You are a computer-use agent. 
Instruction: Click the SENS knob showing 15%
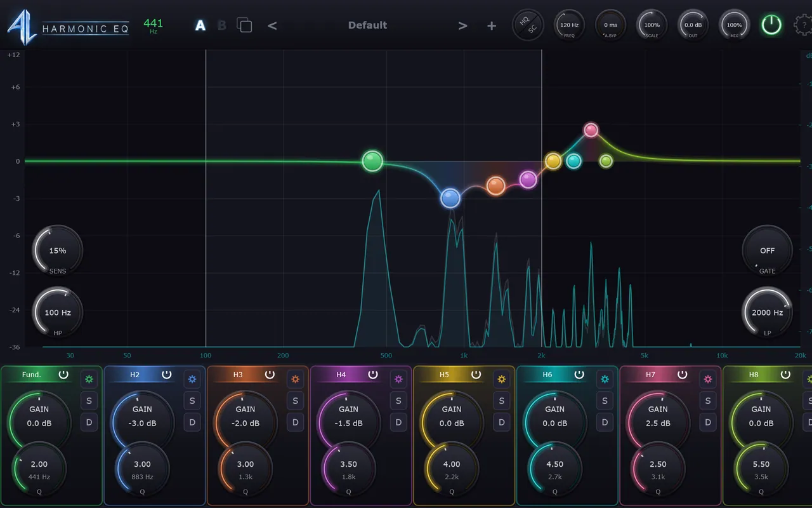click(57, 251)
